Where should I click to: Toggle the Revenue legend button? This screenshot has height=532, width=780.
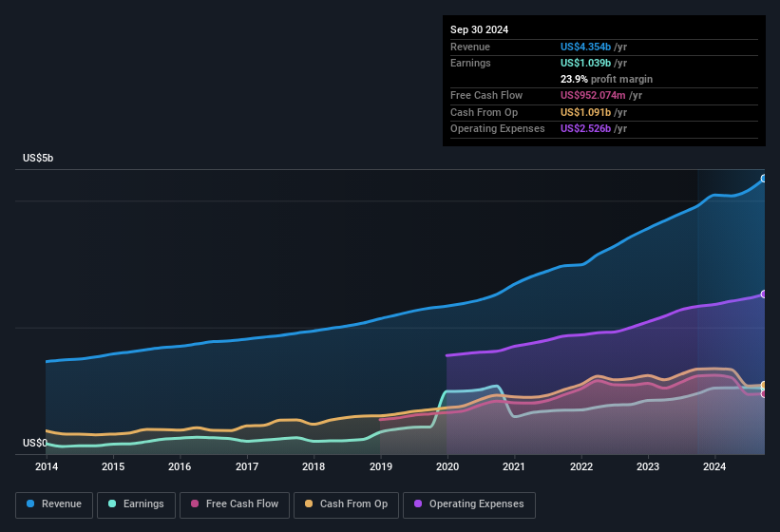[54, 505]
